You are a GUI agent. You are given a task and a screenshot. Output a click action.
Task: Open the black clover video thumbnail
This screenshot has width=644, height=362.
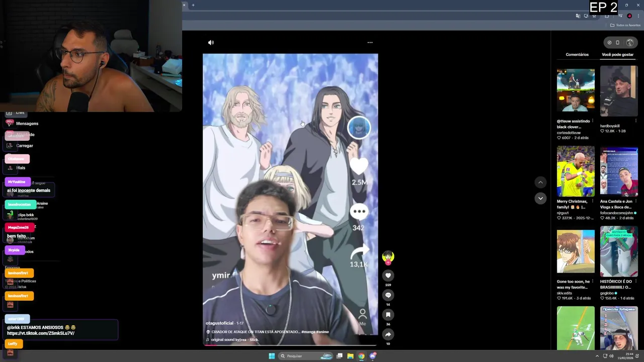[576, 90]
